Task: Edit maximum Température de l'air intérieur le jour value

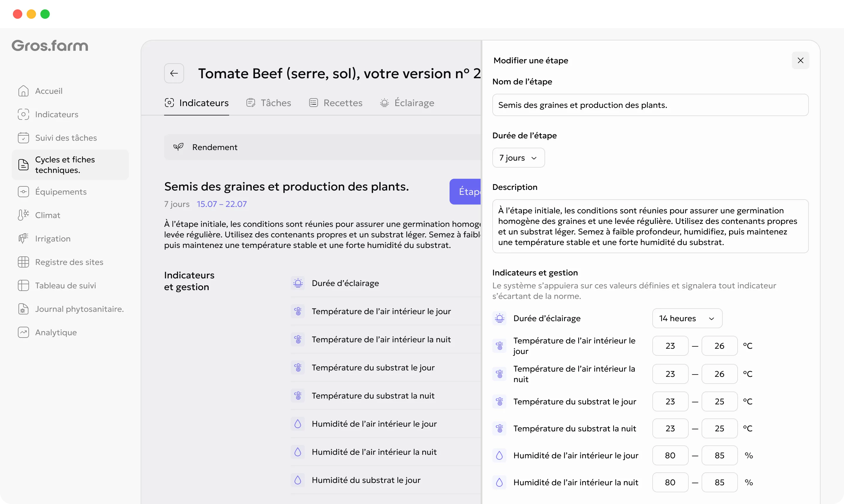Action: (x=719, y=346)
